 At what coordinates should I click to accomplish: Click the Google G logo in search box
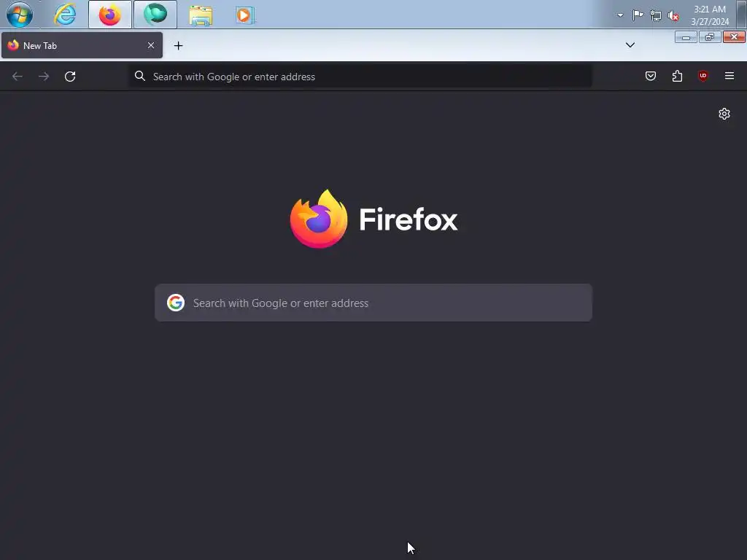click(176, 303)
